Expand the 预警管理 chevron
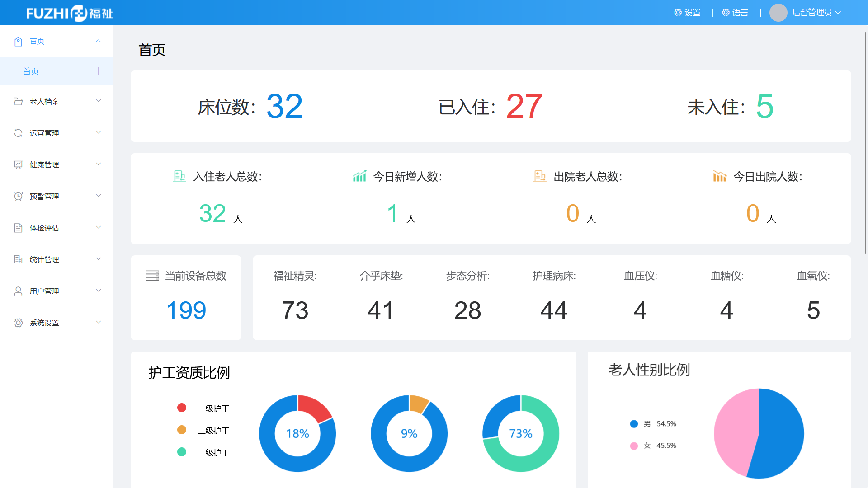The width and height of the screenshot is (868, 488). 98,196
